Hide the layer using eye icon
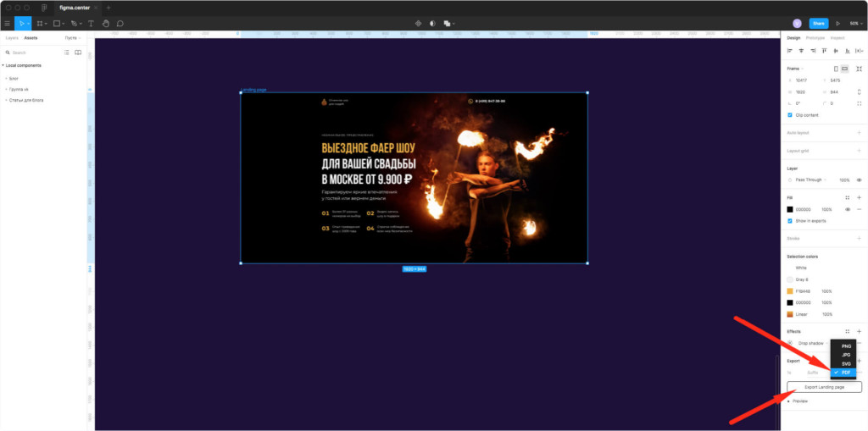This screenshot has height=431, width=868. pos(859,180)
